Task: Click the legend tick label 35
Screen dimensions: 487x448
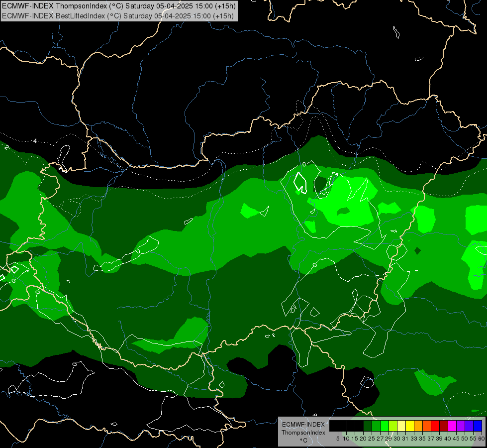Action: pyautogui.click(x=422, y=439)
